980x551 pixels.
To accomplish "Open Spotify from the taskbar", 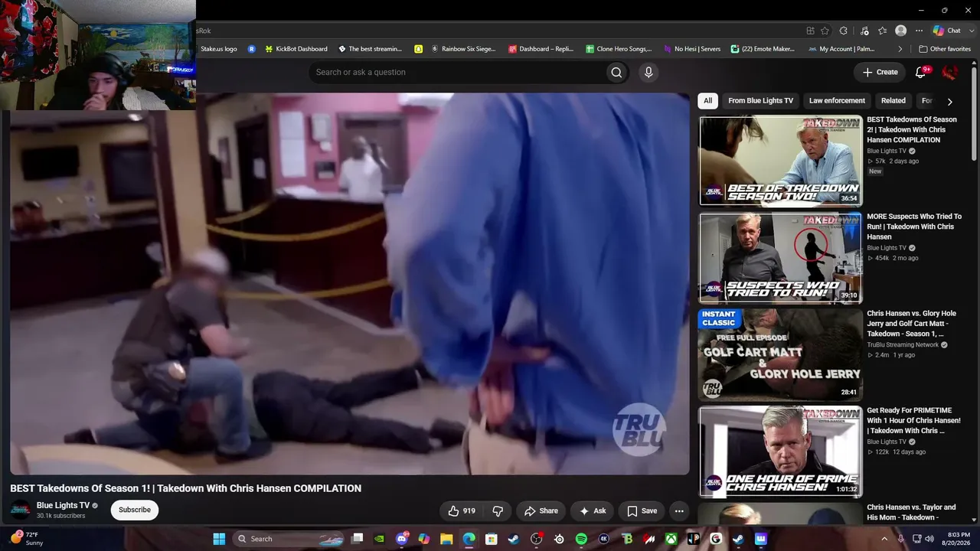I will [x=581, y=539].
